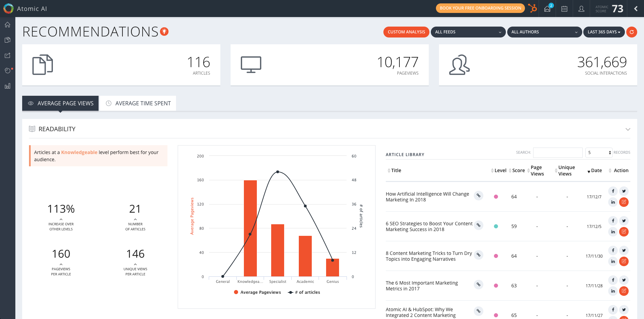Click the article library search field
This screenshot has width=644, height=319.
click(x=557, y=153)
